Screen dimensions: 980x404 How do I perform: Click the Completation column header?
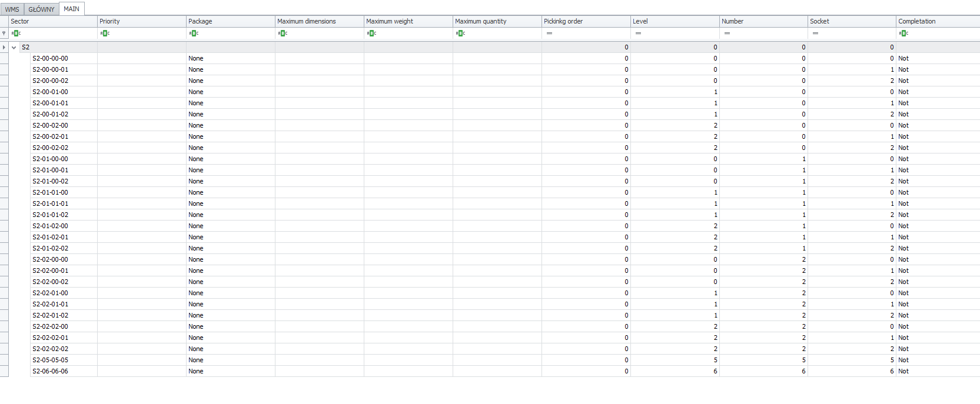(938, 21)
